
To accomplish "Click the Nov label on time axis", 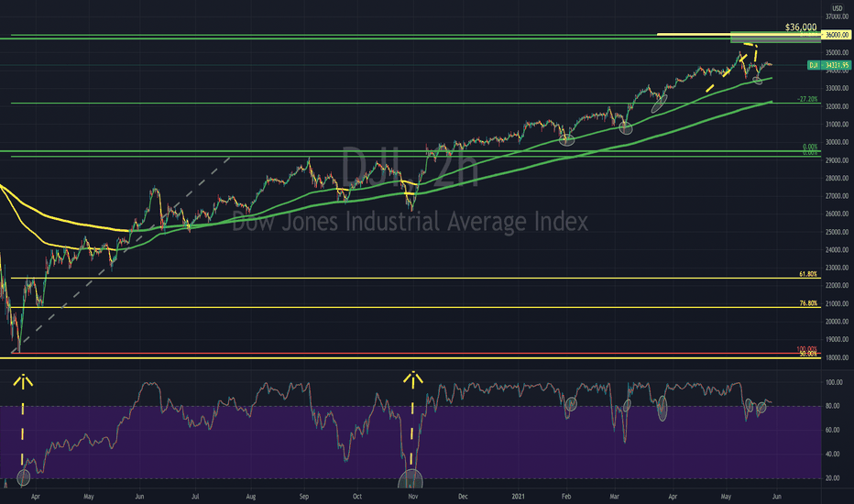I will point(413,497).
